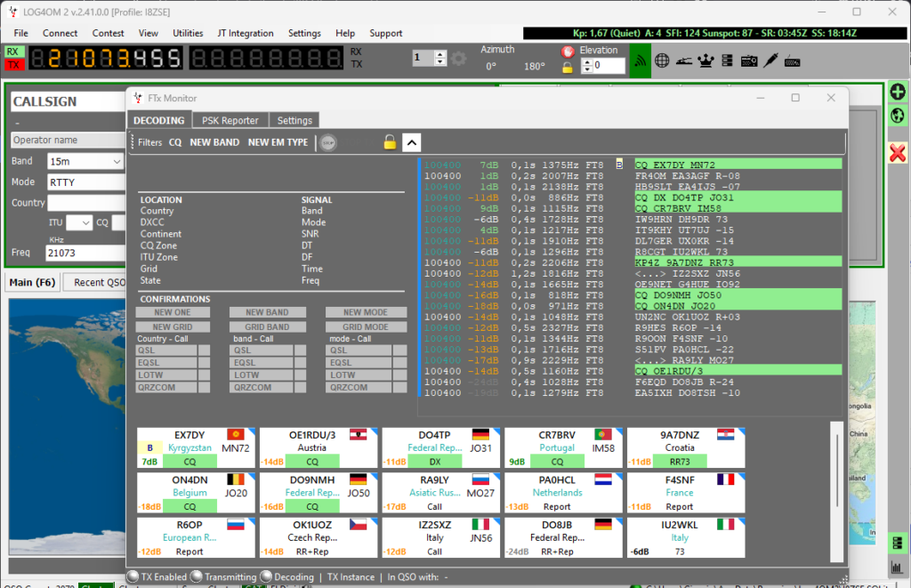
Task: Select the DECODING tab
Action: coord(159,120)
